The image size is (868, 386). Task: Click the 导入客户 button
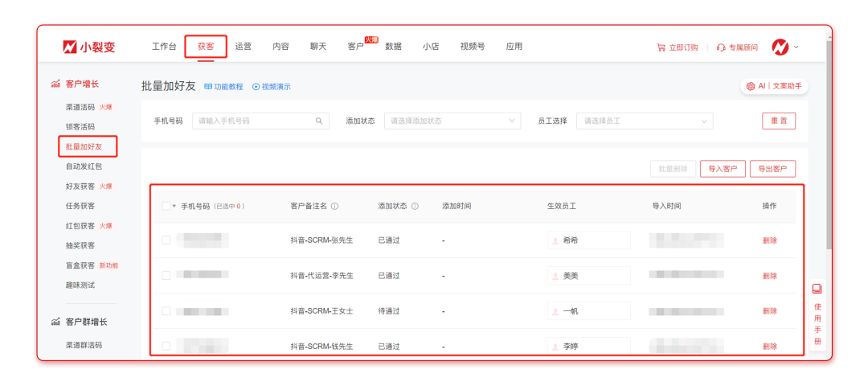pyautogui.click(x=723, y=169)
